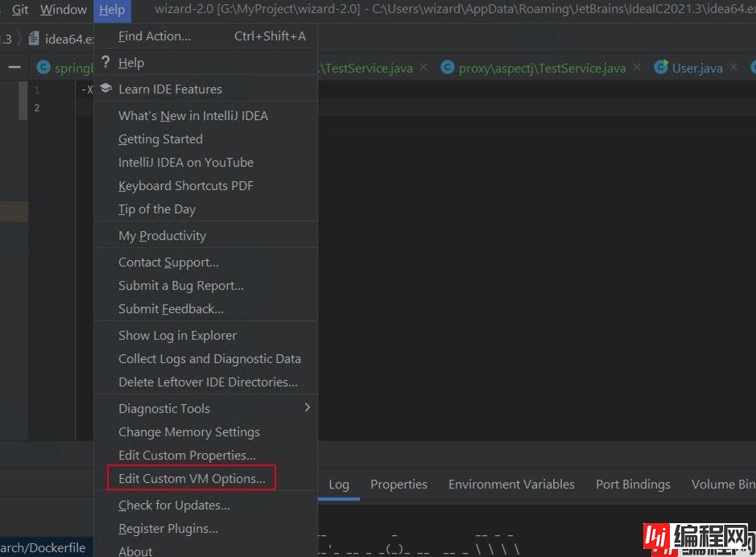Collapse panel with the minus icon
This screenshot has height=557, width=756.
pyautogui.click(x=14, y=68)
